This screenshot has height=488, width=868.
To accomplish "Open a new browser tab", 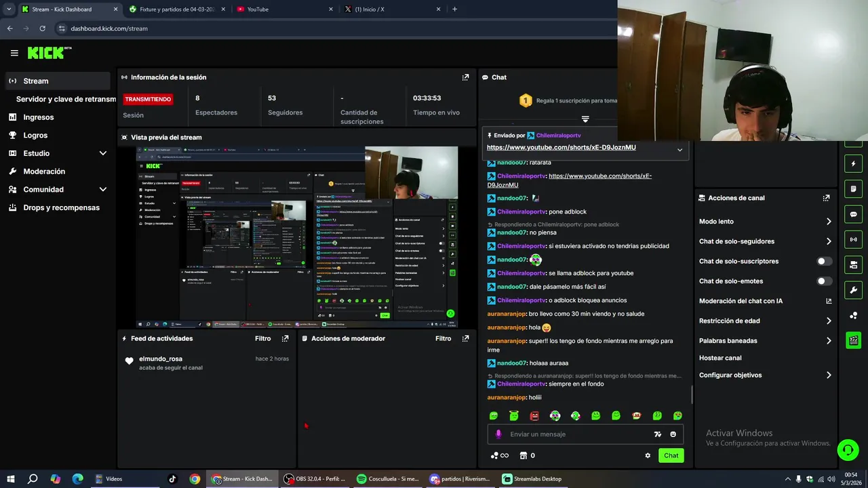I will 454,9.
